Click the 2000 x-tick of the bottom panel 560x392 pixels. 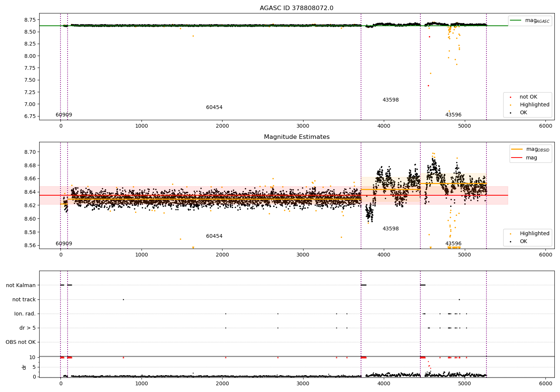click(222, 383)
